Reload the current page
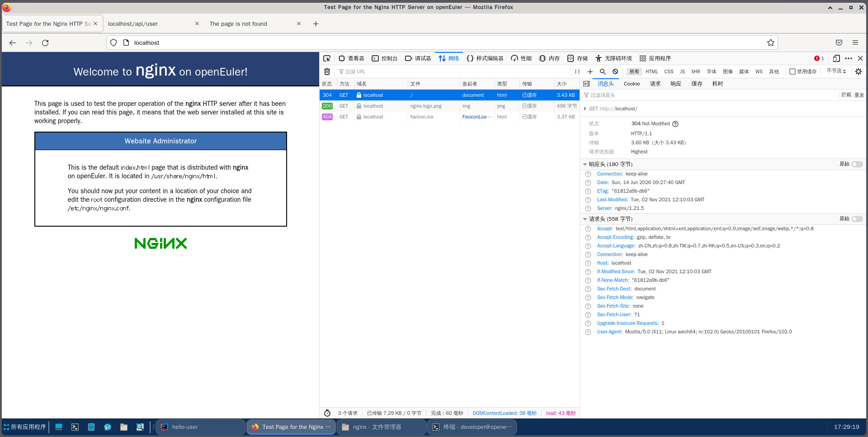Image resolution: width=868 pixels, height=437 pixels. click(x=45, y=43)
